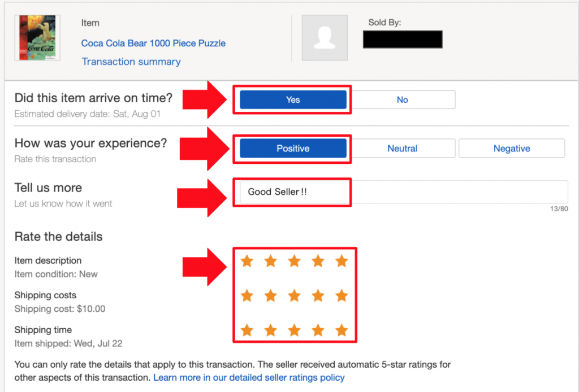
Task: Choose Neutral experience rating
Action: (402, 148)
